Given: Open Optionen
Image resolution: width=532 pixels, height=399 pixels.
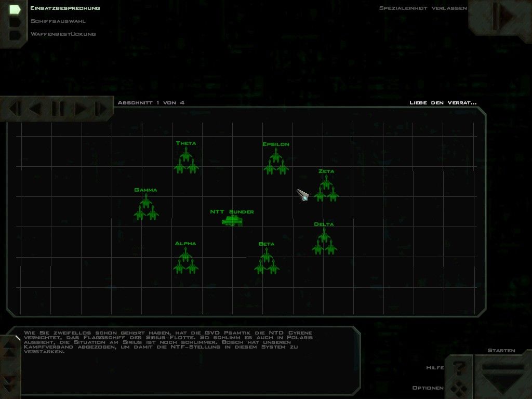Looking at the screenshot, I should tap(428, 388).
